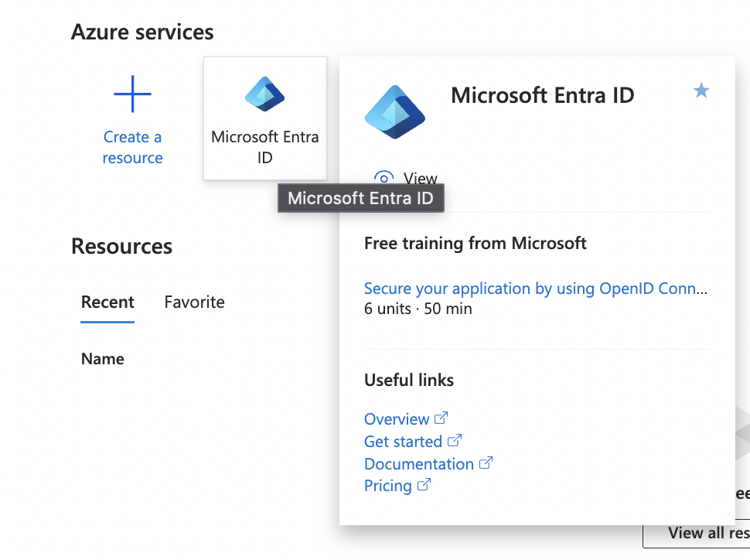
Task: Open the Documentation useful link
Action: tap(418, 464)
